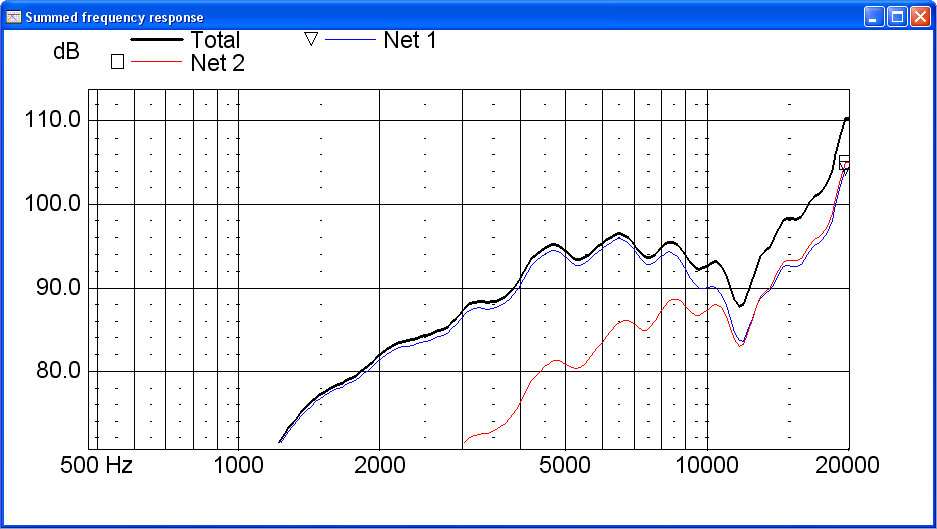Click the Summed frequency response title text
Viewport: 937px width, 529px height.
(114, 17)
